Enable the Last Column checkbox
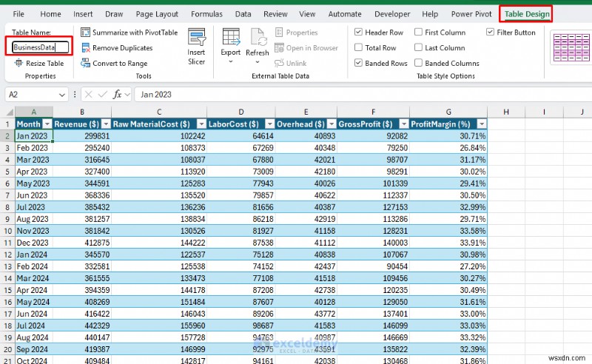The image size is (592, 364). tap(418, 47)
